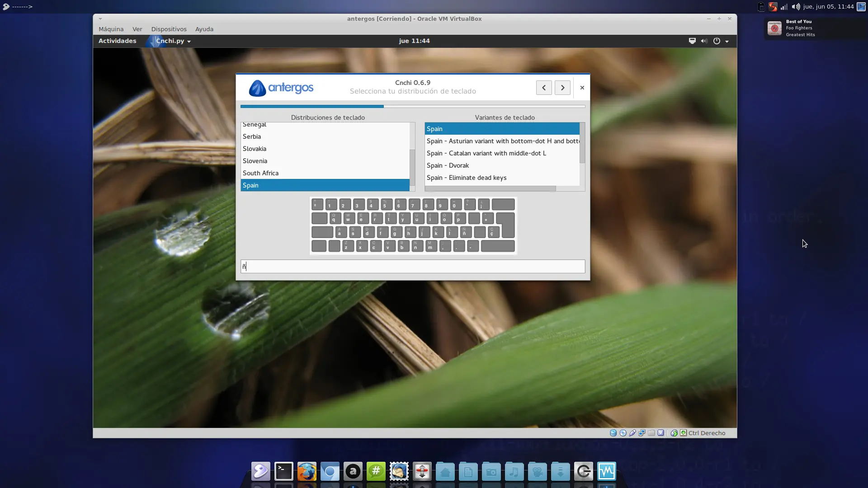The image size is (868, 488).
Task: Click the guest power icon
Action: (x=717, y=41)
